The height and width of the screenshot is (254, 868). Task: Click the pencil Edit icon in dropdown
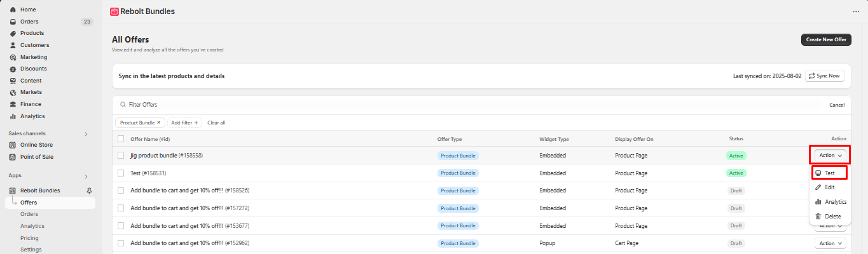(818, 187)
